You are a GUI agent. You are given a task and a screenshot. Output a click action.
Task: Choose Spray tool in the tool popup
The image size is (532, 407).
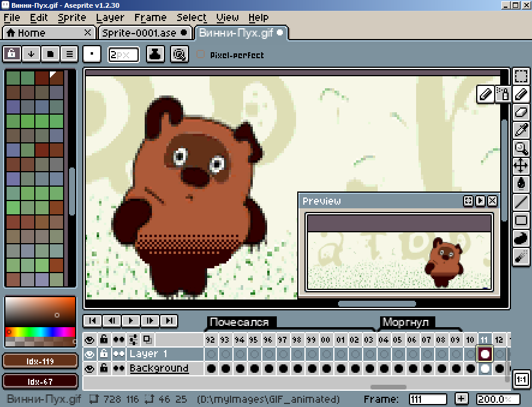coord(503,94)
